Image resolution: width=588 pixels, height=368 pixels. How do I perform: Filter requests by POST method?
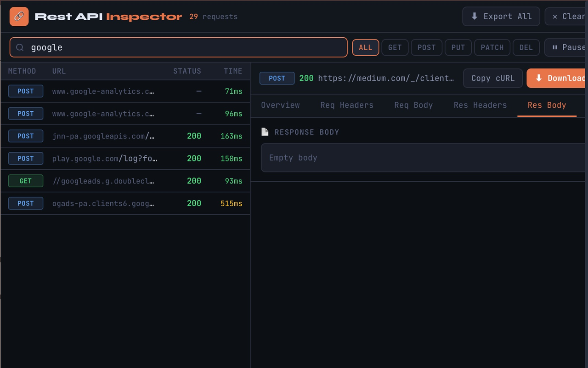pos(426,47)
